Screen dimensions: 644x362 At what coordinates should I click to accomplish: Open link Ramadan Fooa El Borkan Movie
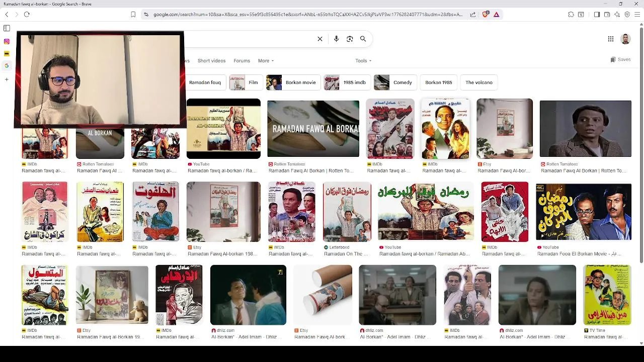click(x=579, y=254)
